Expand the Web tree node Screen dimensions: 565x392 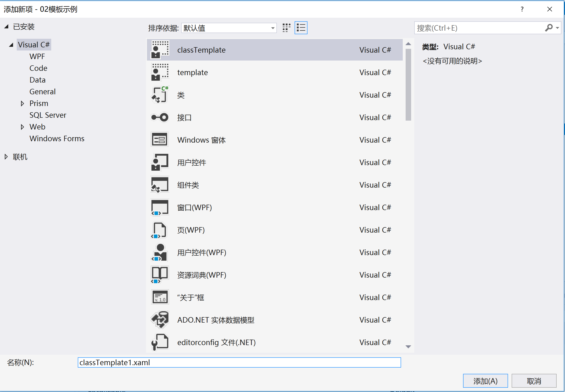click(x=22, y=127)
